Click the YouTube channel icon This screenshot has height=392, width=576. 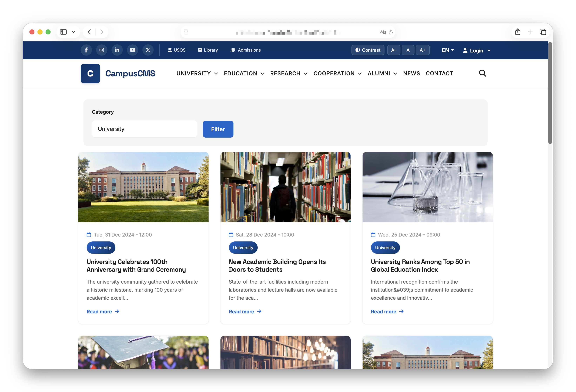pos(133,50)
